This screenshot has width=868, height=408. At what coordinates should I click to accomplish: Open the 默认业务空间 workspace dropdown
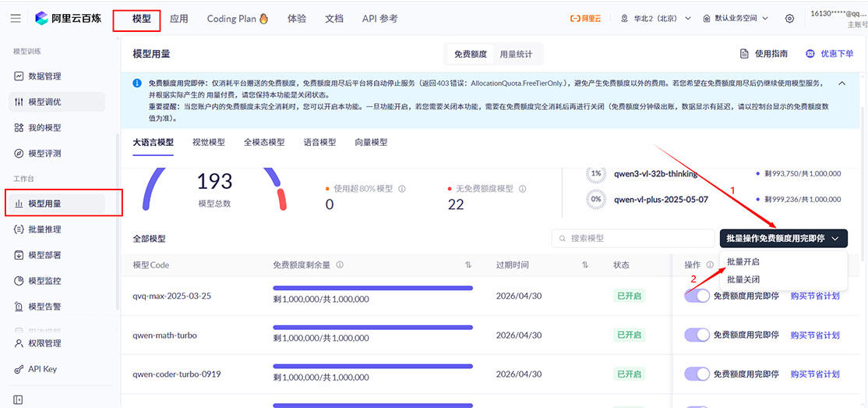tap(736, 18)
